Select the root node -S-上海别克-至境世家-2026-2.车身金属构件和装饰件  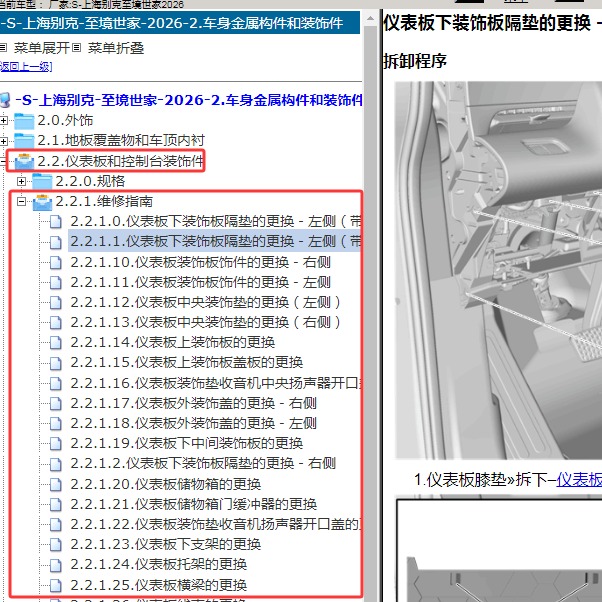pyautogui.click(x=189, y=100)
